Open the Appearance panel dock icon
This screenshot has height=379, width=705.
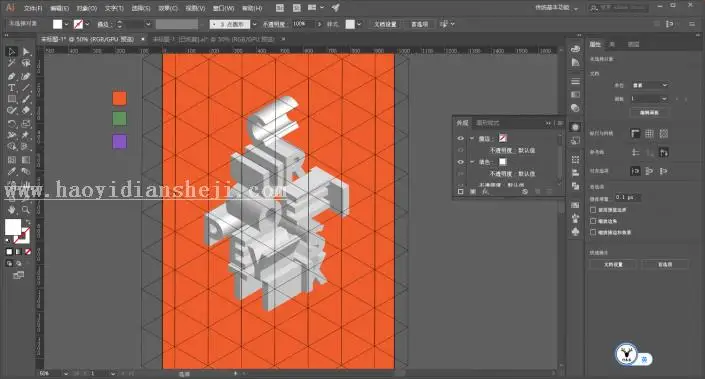point(576,127)
